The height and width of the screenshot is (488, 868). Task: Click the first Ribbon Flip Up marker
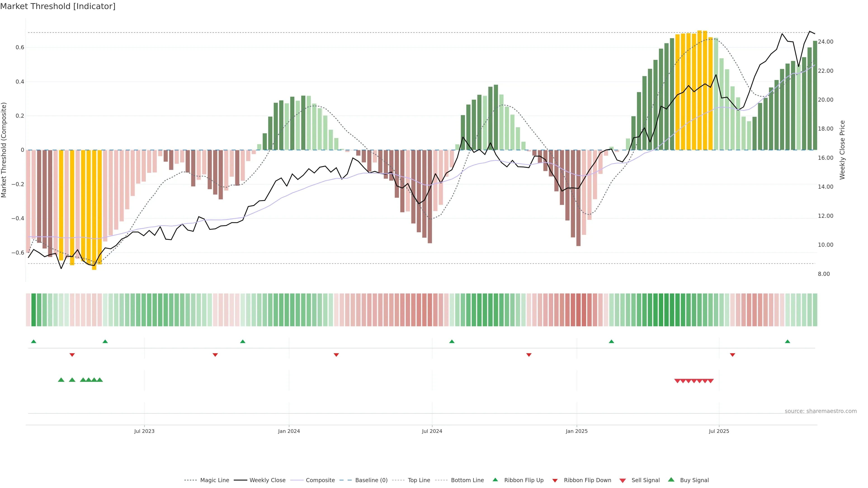pos(33,342)
